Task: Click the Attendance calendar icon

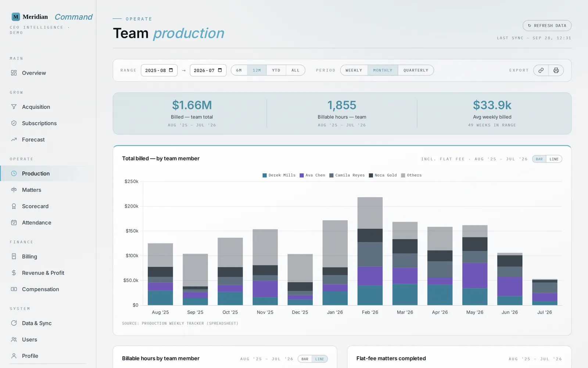Action: pyautogui.click(x=14, y=223)
